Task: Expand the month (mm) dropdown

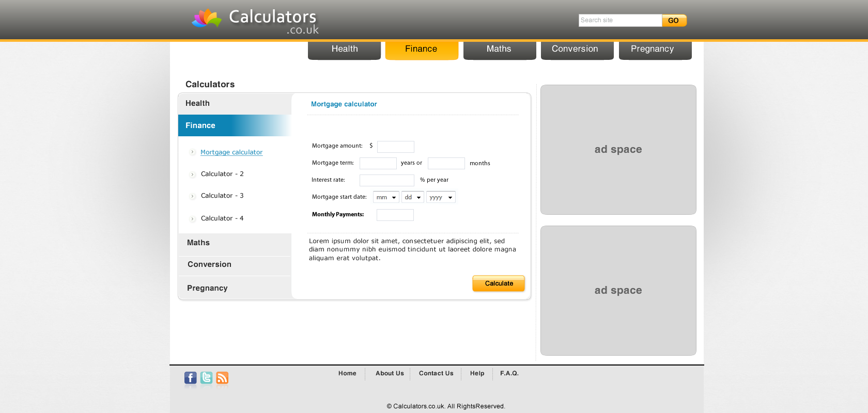Action: (x=386, y=197)
